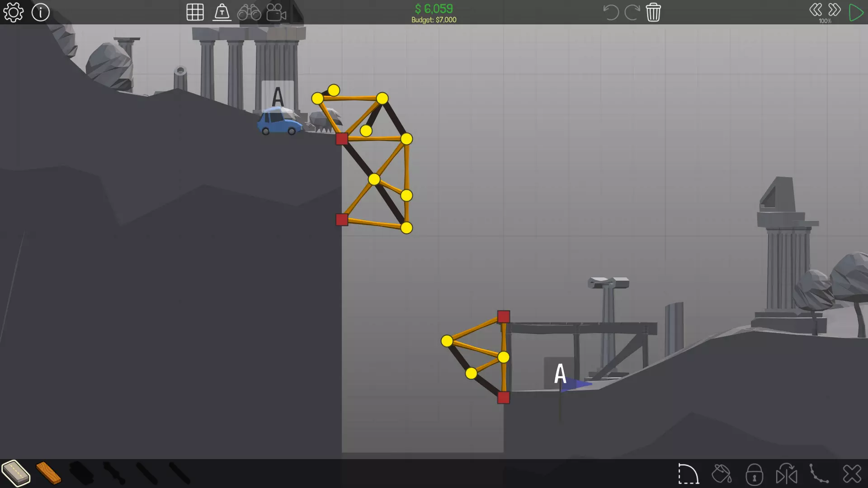Increase simulation speed with the right arrows
Viewport: 868px width, 488px height.
coord(835,10)
